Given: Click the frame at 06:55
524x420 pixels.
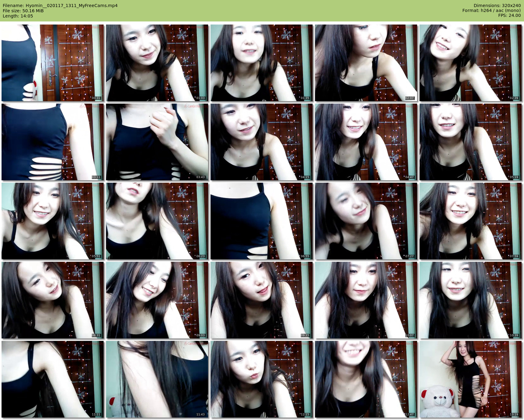Looking at the screenshot, I should 261,221.
